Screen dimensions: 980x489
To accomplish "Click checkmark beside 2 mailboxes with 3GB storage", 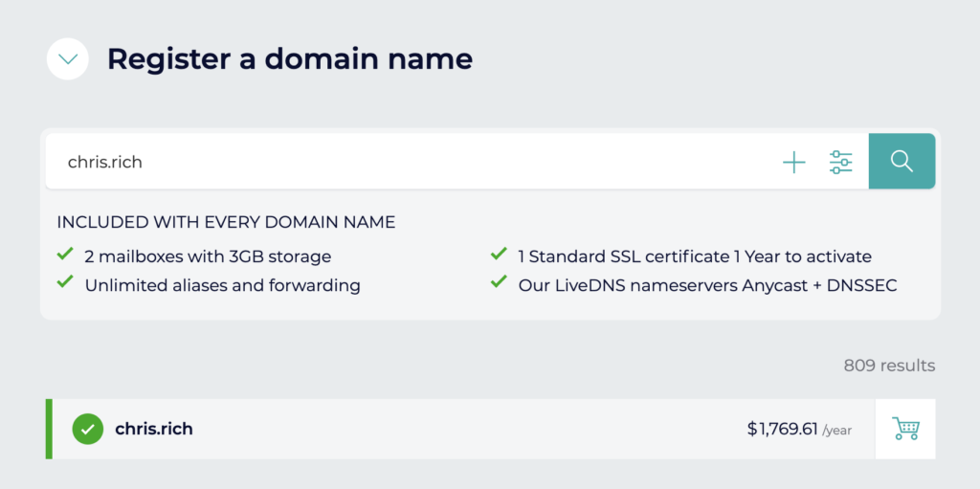I will pos(65,255).
